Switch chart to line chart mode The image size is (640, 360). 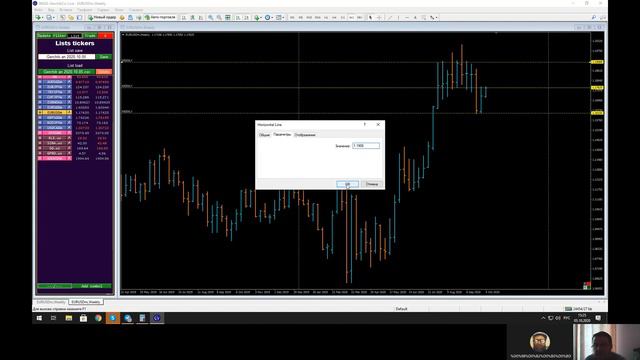201,18
